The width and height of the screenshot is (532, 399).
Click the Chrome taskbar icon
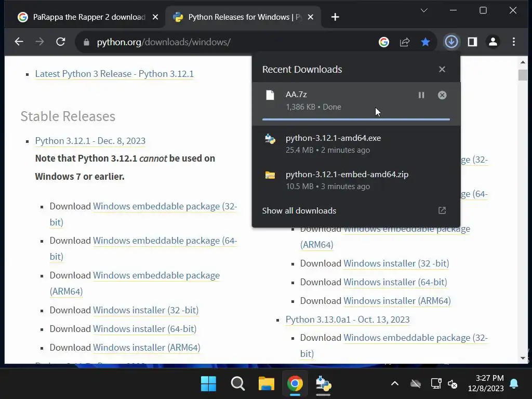coord(295,384)
